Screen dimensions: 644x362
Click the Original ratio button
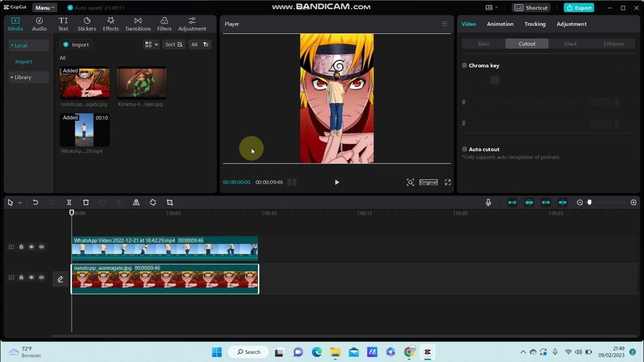[429, 182]
